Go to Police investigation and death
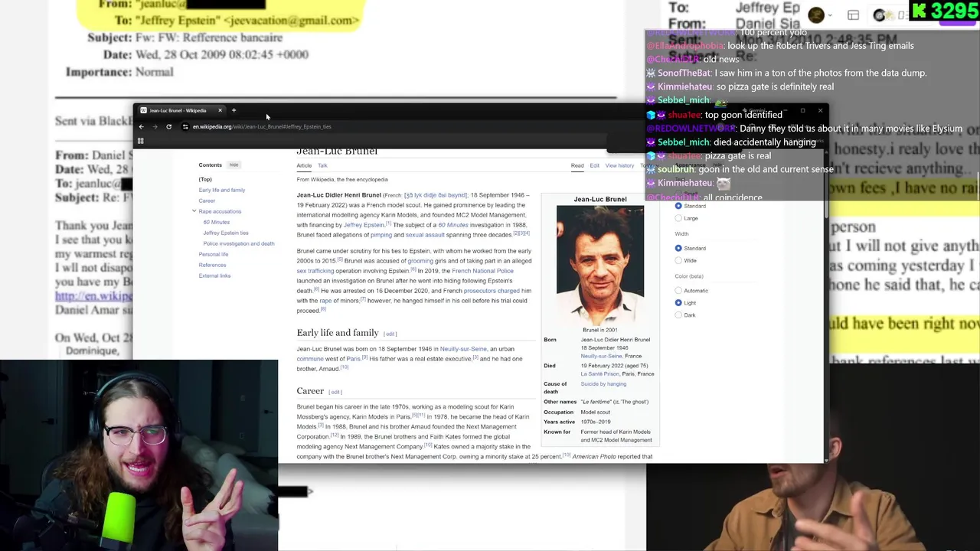980x551 pixels. click(x=239, y=243)
